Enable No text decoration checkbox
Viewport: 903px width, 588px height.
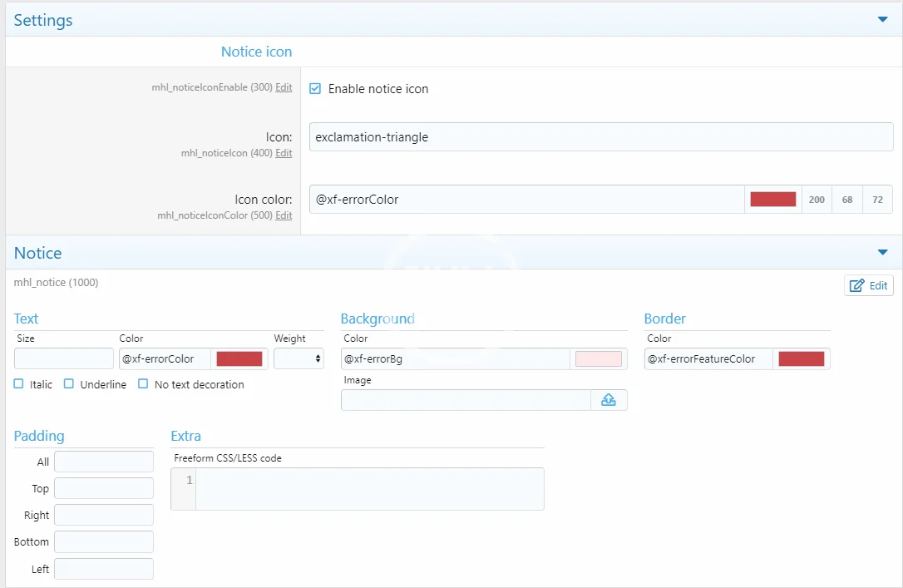(x=143, y=383)
